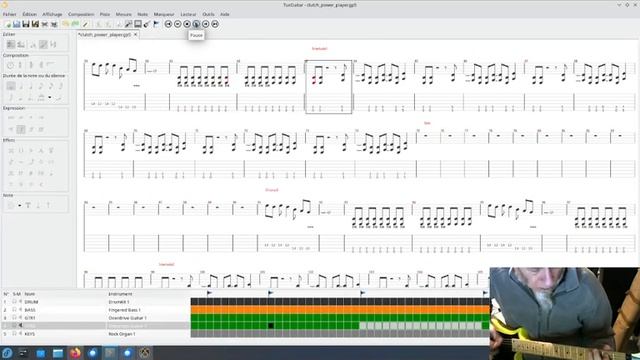Open the Marqueur menu

click(164, 14)
